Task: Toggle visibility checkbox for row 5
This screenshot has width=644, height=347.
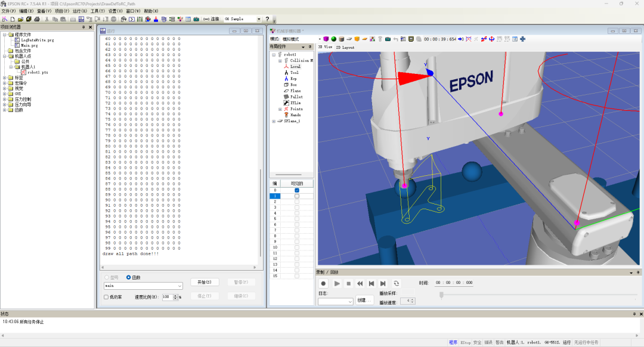Action: pyautogui.click(x=297, y=219)
